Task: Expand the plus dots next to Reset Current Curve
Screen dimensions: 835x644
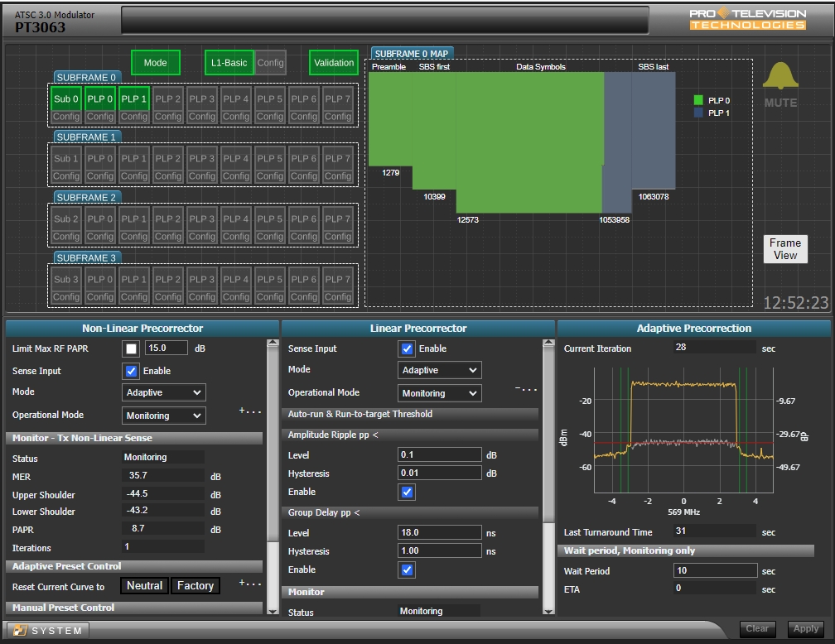Action: click(250, 584)
